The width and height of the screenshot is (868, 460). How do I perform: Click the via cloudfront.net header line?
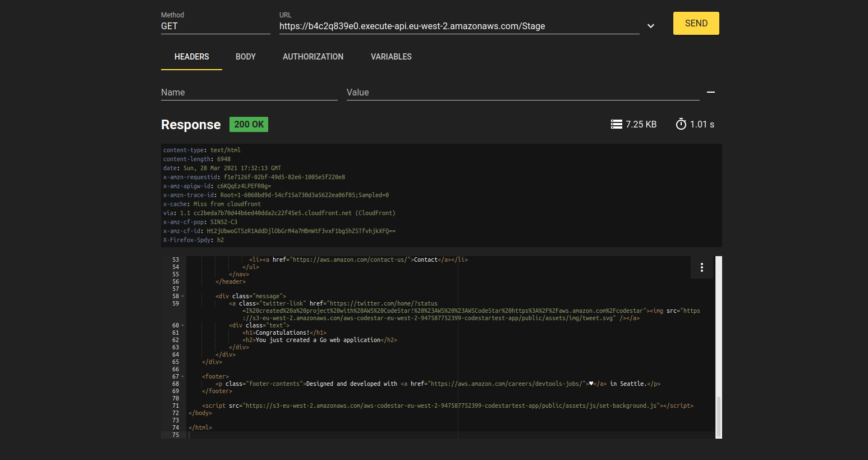pos(279,213)
